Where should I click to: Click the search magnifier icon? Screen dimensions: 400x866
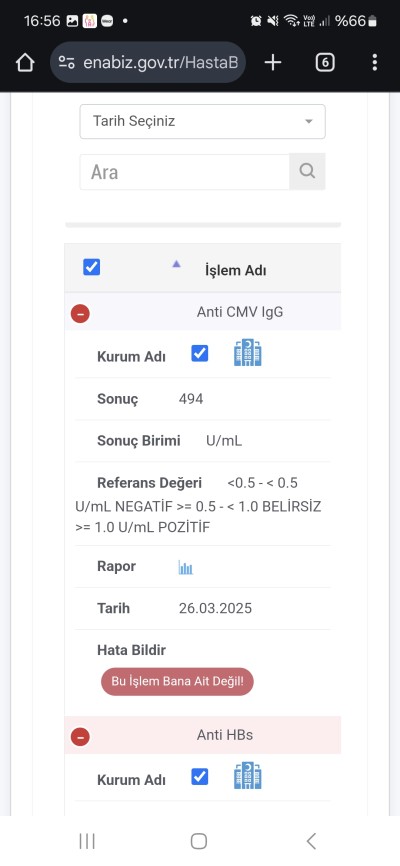tap(307, 171)
